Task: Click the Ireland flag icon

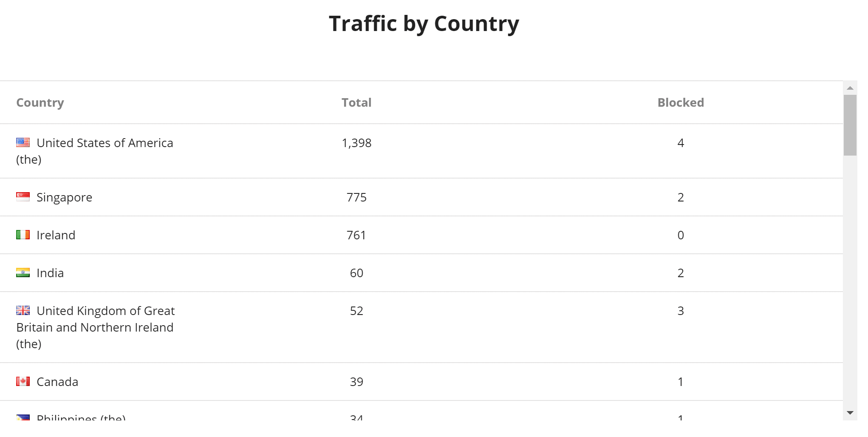Action: coord(23,234)
